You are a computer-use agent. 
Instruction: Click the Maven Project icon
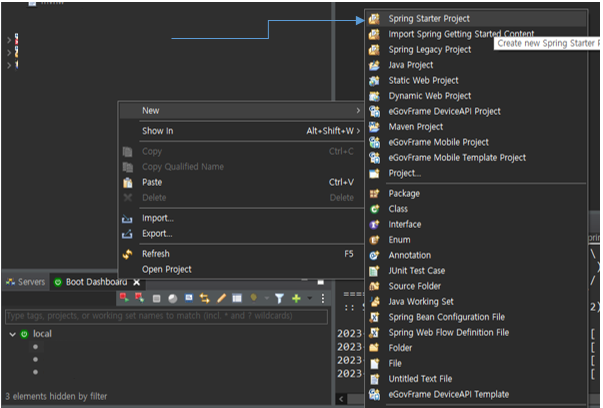(374, 127)
